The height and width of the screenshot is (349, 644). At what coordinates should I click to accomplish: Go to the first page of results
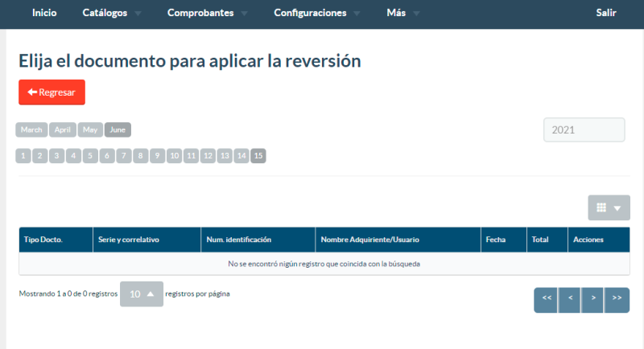click(546, 299)
